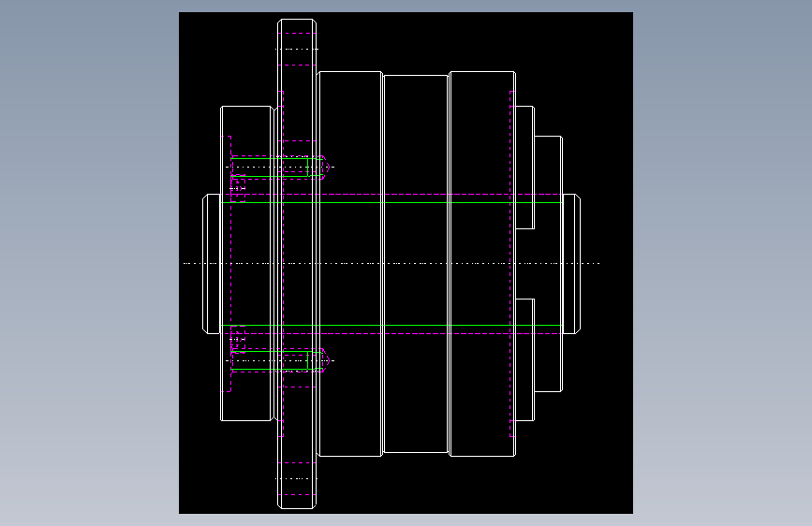Select the horizontal dash-dot center axis line
The width and height of the screenshot is (812, 526).
[391, 264]
